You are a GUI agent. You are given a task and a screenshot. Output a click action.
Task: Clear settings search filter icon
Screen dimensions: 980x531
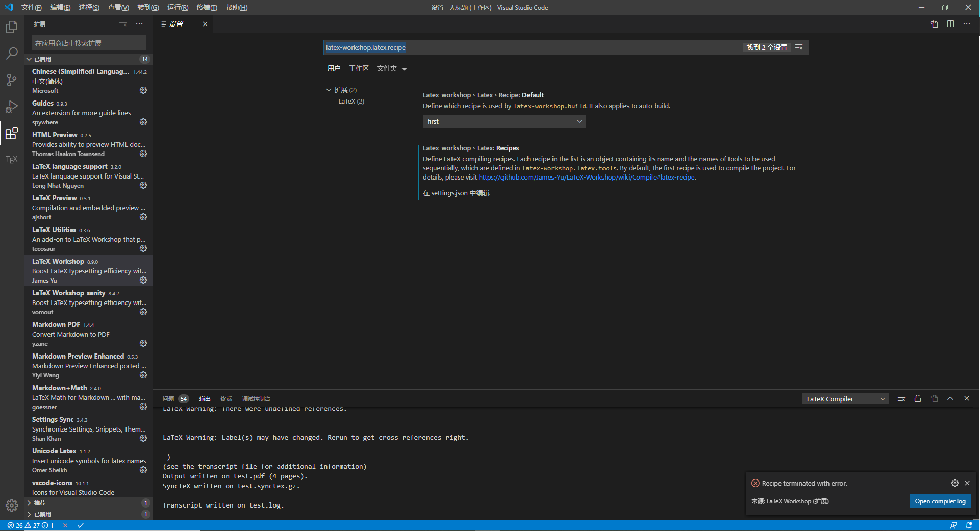[x=799, y=47]
